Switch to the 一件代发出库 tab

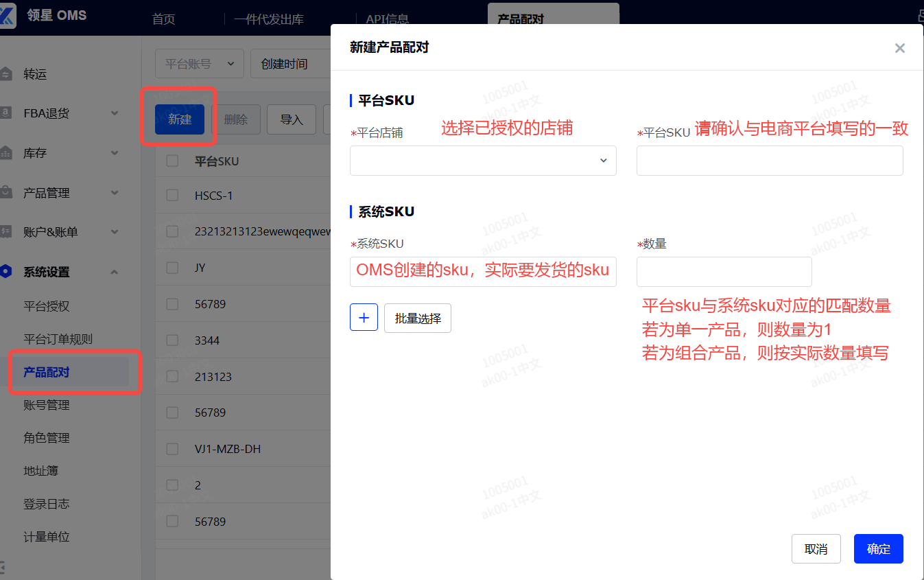[269, 19]
